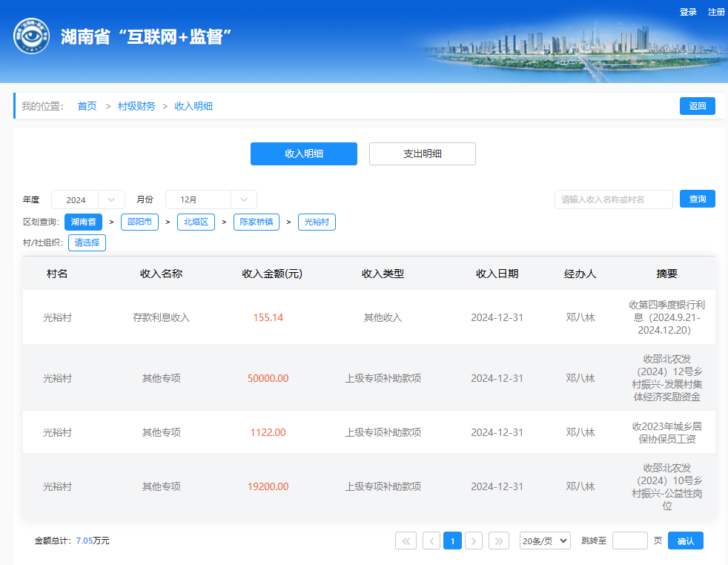
Task: Click the 返回 button
Action: 698,106
